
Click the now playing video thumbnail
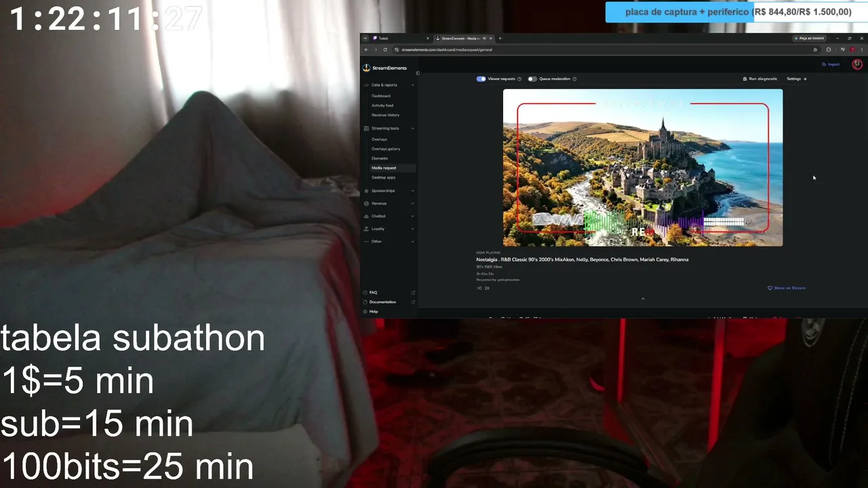[x=643, y=167]
